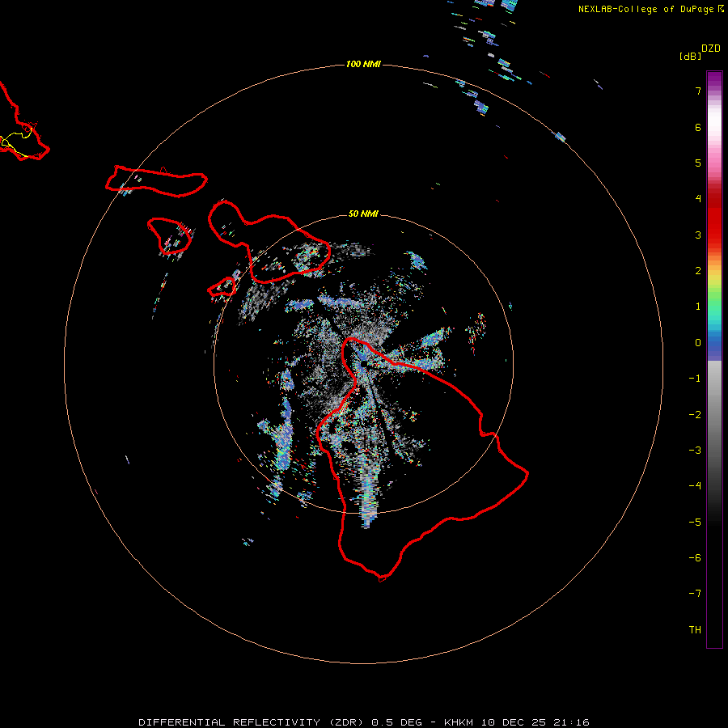Click the -6 value on color scale
Image resolution: width=728 pixels, height=728 pixels.
pos(695,557)
